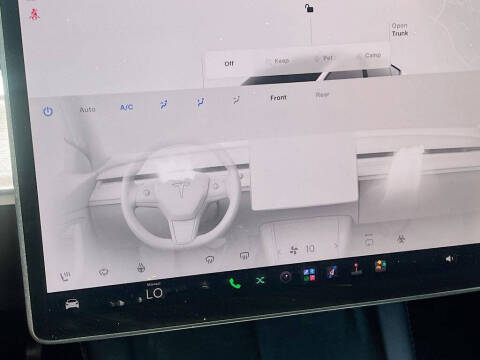Open vehicle controls via car icon
The image size is (480, 360).
click(72, 304)
